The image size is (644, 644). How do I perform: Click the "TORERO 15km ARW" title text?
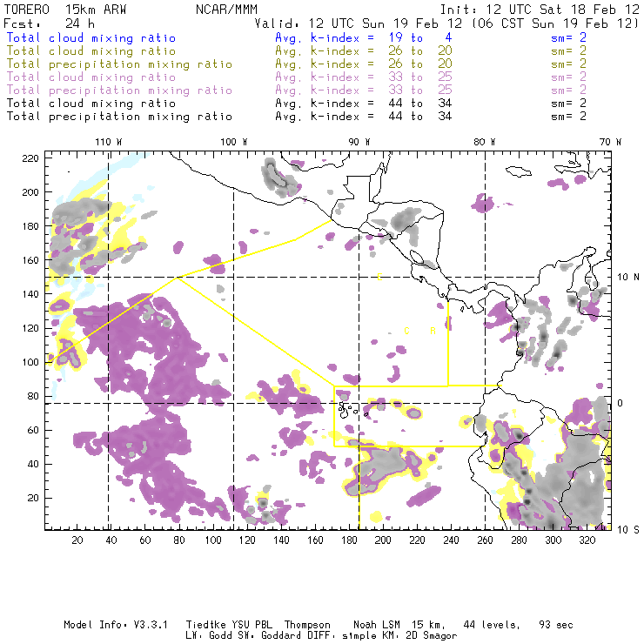tap(65, 10)
